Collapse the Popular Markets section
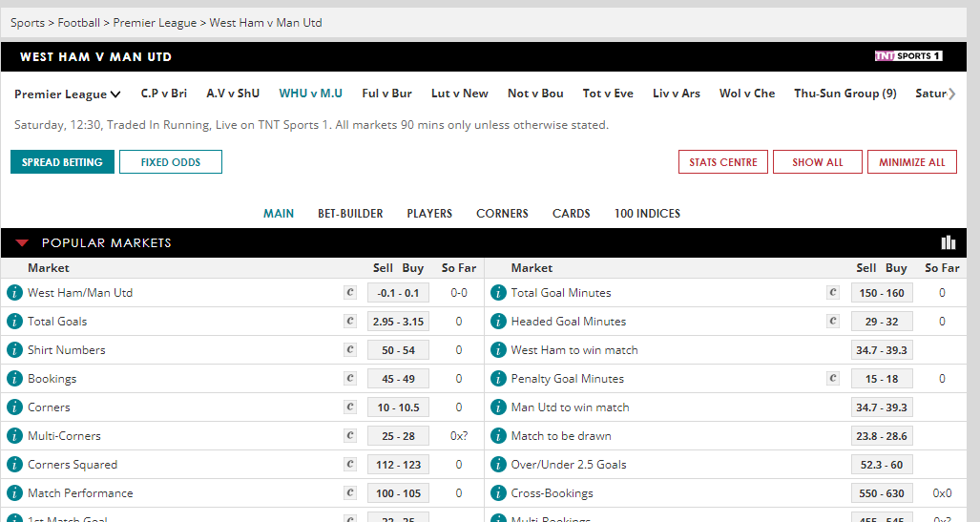Screen dimensions: 980x522 coord(23,243)
